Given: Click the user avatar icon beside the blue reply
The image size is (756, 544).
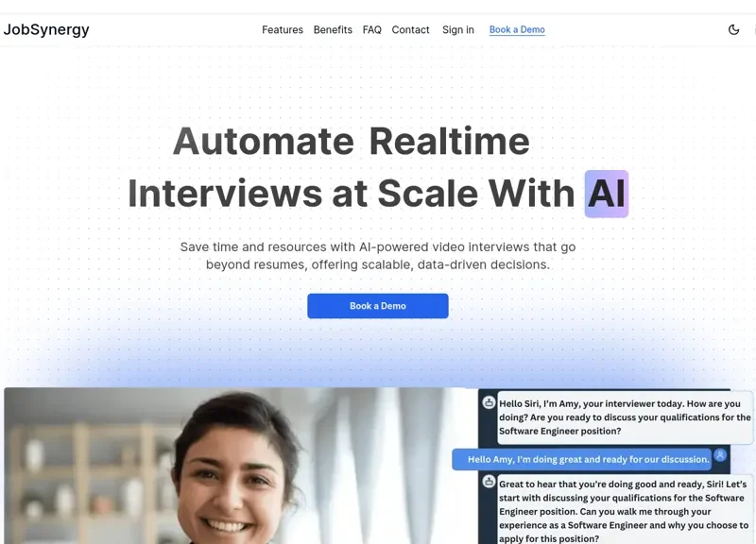Looking at the screenshot, I should click(x=720, y=455).
